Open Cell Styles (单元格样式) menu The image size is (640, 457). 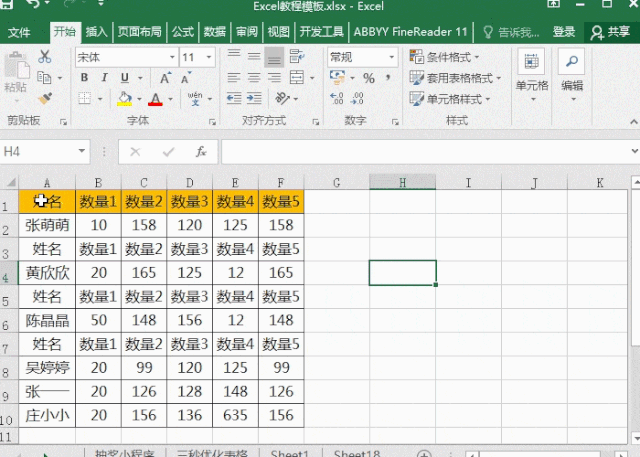450,99
